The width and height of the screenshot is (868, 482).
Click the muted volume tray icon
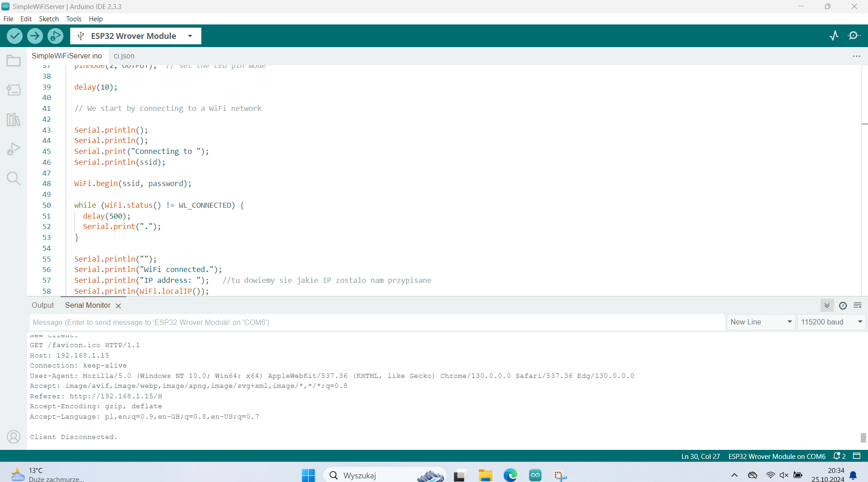coord(784,475)
